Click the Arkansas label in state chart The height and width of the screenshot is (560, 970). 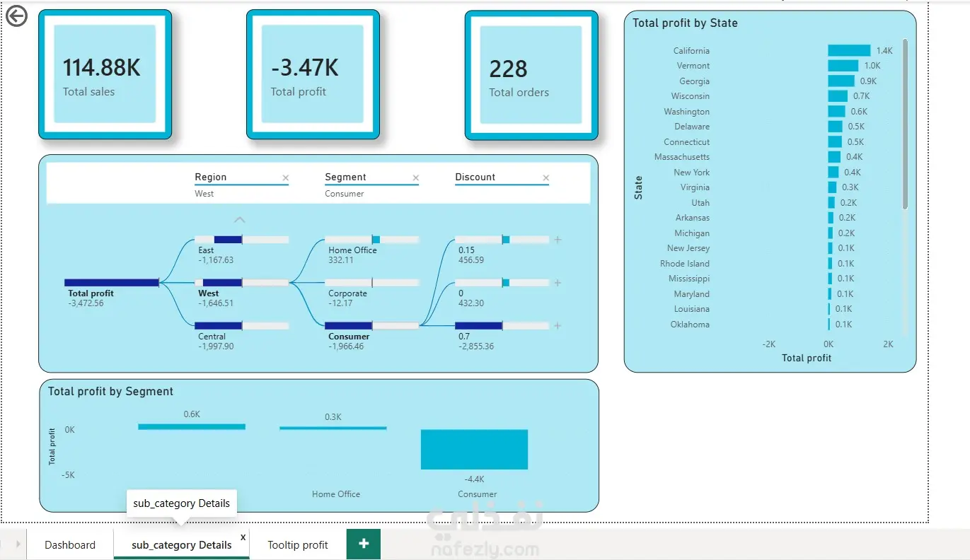(x=693, y=218)
